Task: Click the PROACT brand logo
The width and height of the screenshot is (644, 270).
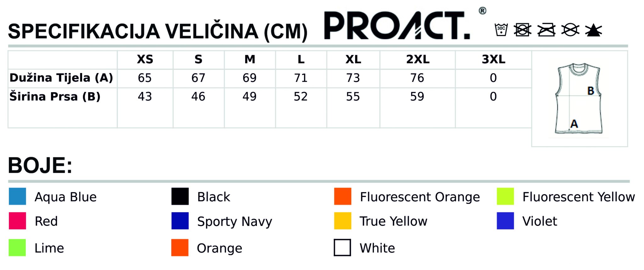Action: click(x=397, y=25)
